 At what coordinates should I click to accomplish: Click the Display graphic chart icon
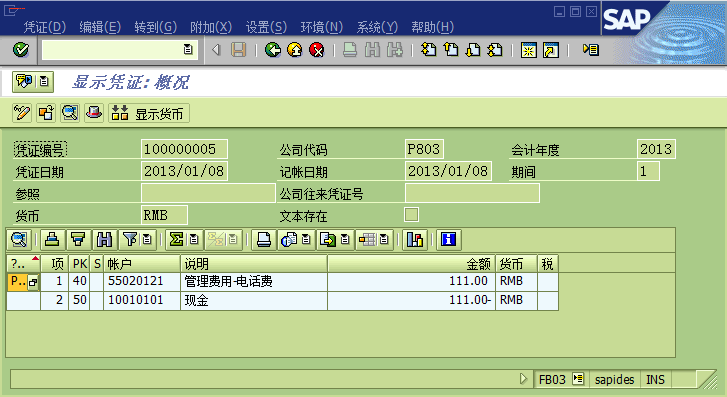tap(415, 240)
